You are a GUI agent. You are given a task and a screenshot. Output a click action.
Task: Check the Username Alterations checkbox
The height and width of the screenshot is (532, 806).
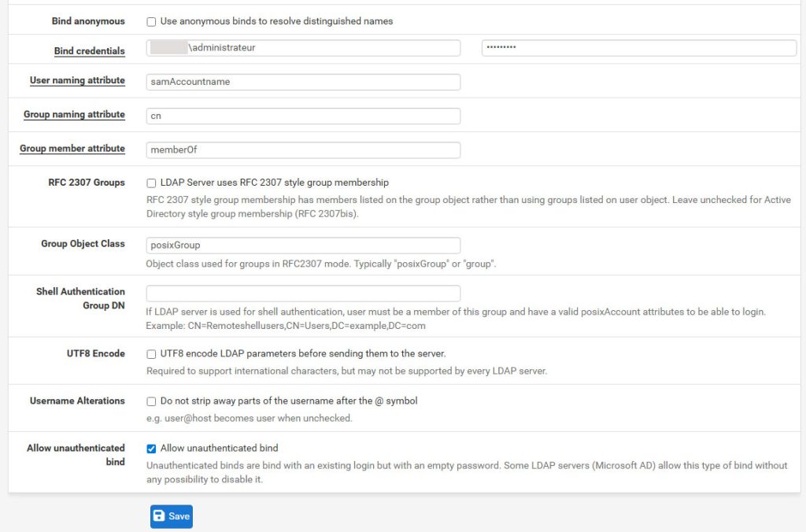point(151,401)
